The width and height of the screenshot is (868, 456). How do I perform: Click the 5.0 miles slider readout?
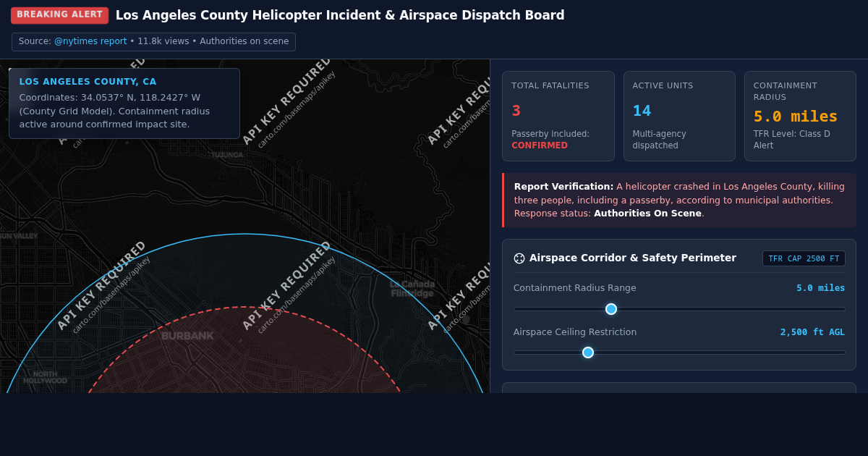(x=820, y=288)
